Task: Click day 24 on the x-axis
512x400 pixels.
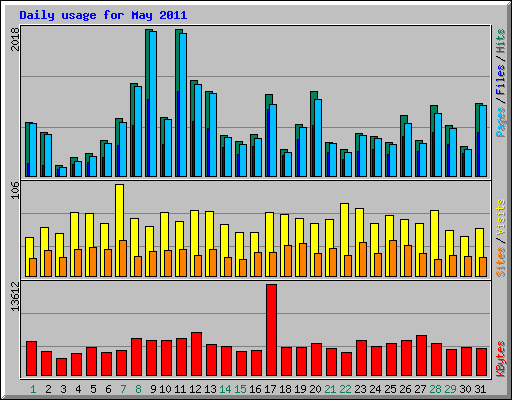Action: tap(375, 389)
